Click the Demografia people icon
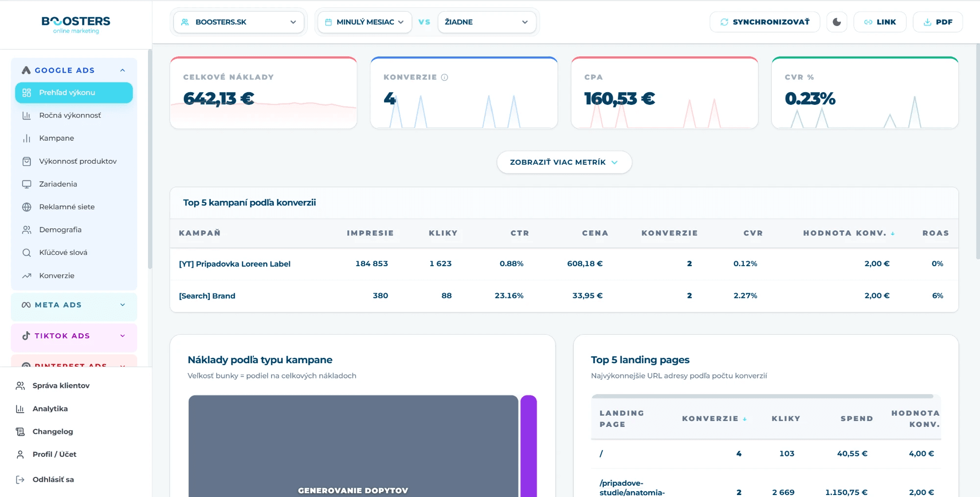Image resolution: width=980 pixels, height=497 pixels. [x=26, y=230]
